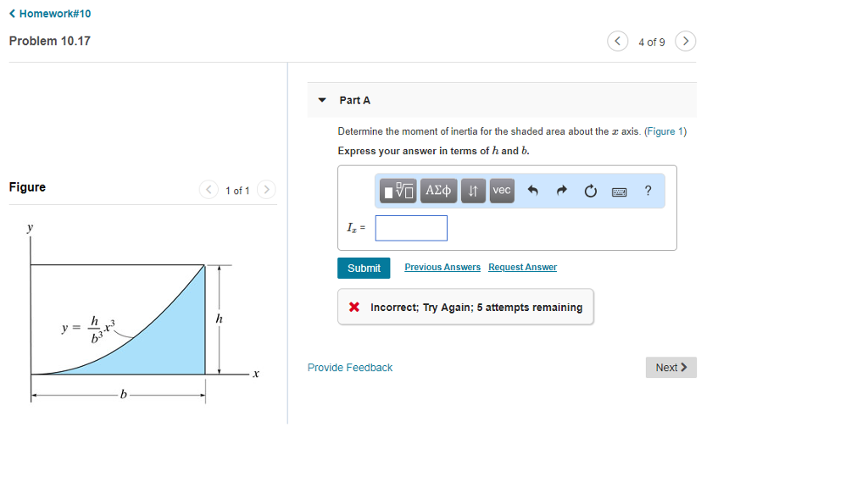
Task: Insert a vector with vec button
Action: coord(502,191)
